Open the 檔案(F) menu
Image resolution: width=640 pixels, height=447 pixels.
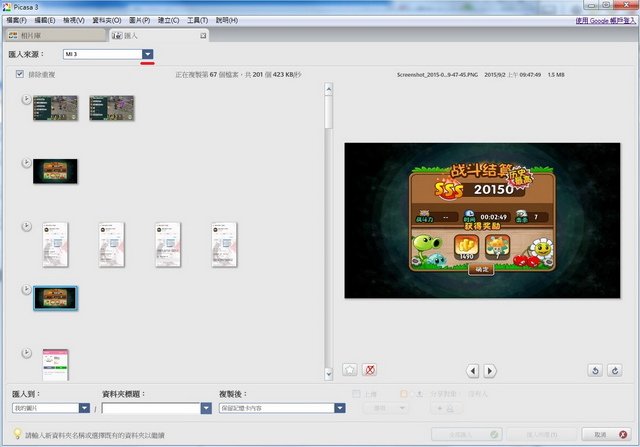pyautogui.click(x=16, y=20)
